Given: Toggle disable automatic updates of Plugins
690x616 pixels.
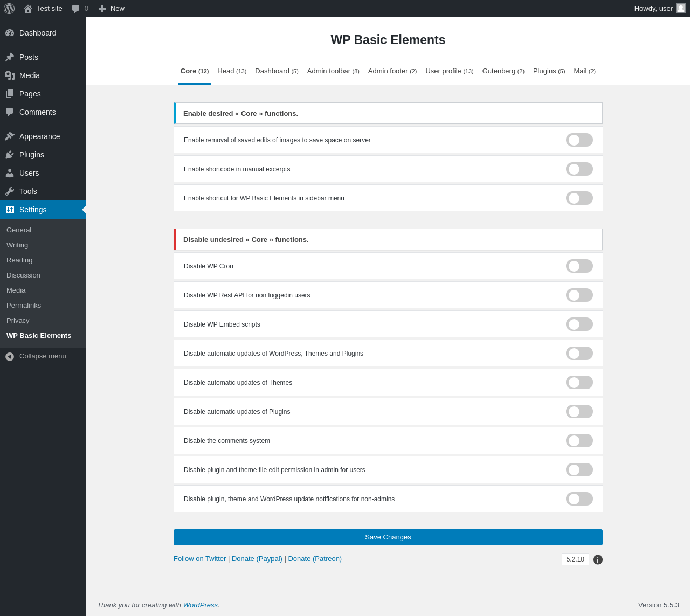Looking at the screenshot, I should click(x=579, y=412).
